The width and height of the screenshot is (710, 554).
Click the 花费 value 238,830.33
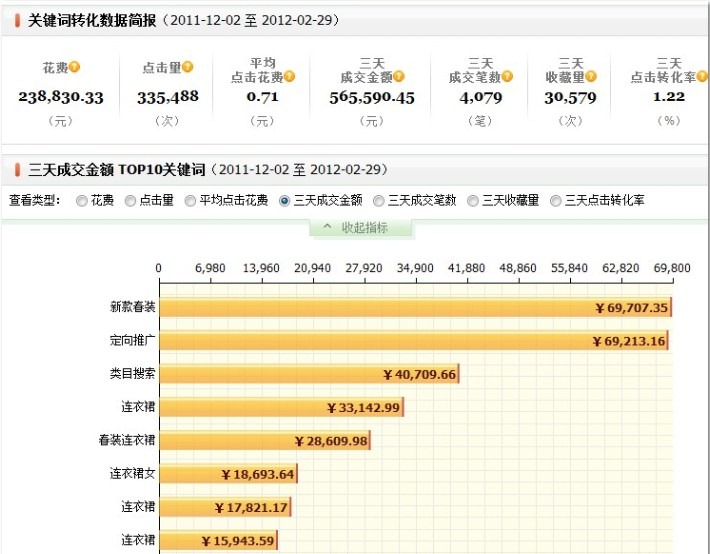click(x=61, y=97)
